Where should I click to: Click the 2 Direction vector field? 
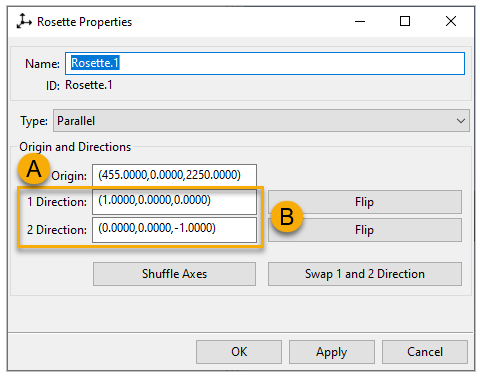pos(174,230)
